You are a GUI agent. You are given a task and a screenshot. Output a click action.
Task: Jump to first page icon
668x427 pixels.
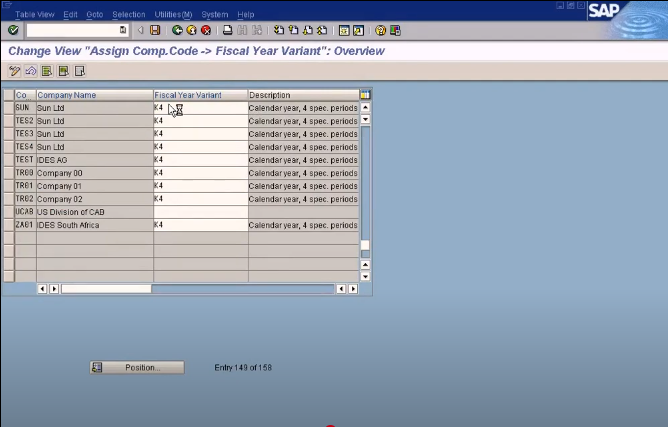click(x=279, y=30)
